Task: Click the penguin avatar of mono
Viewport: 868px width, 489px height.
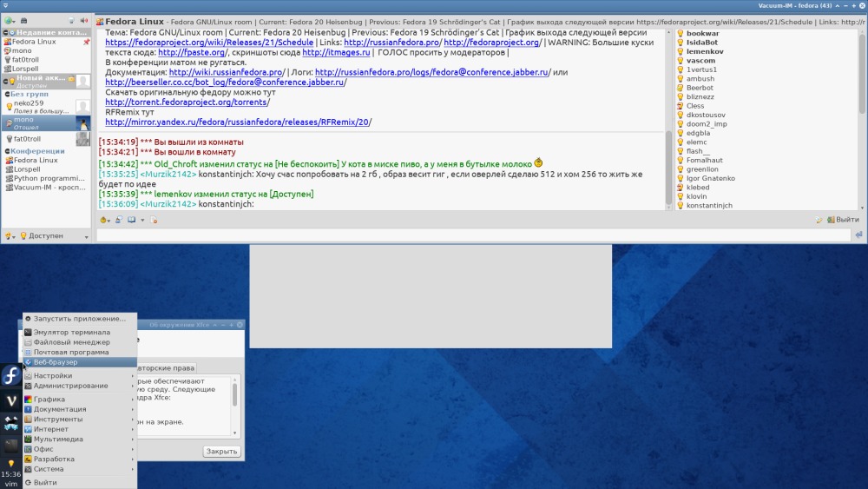Action: pos(83,123)
